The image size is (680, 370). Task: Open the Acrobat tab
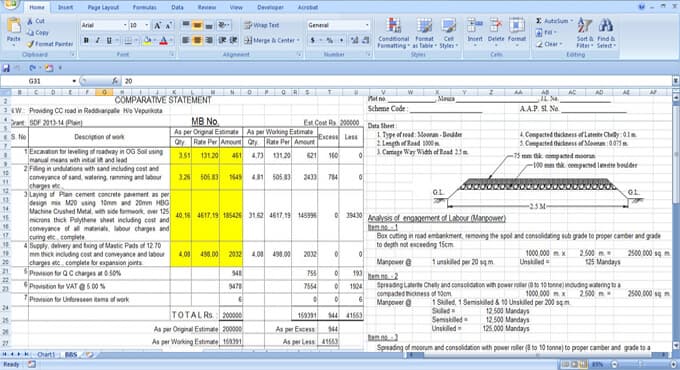pyautogui.click(x=307, y=7)
